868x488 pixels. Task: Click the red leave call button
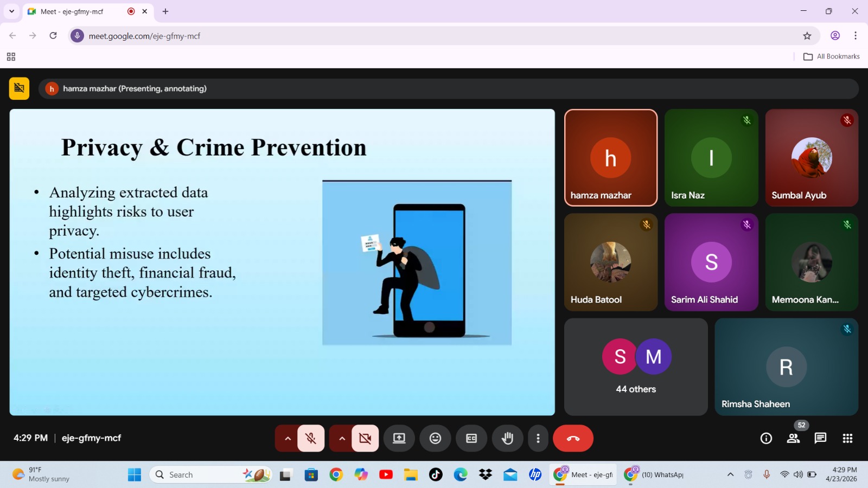573,438
